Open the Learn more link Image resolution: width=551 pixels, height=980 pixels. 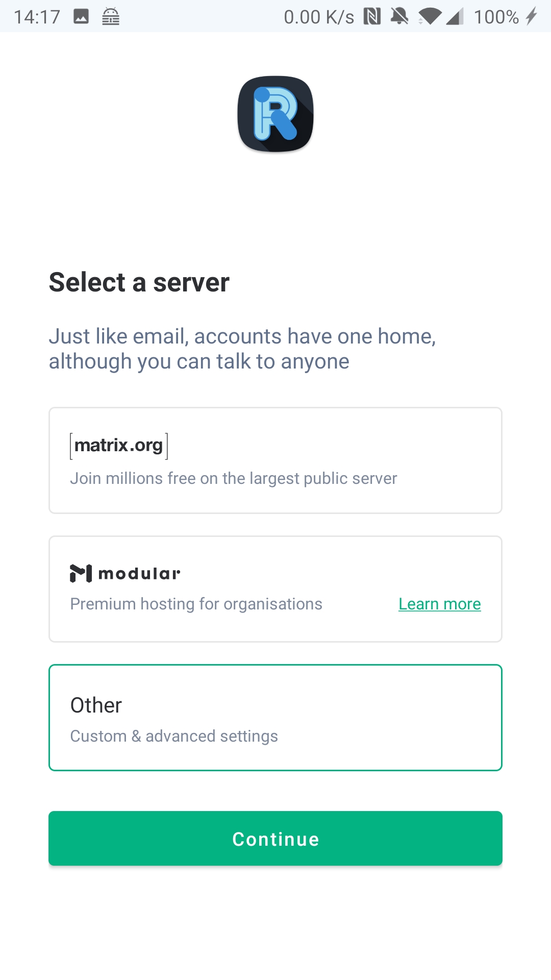pos(439,604)
